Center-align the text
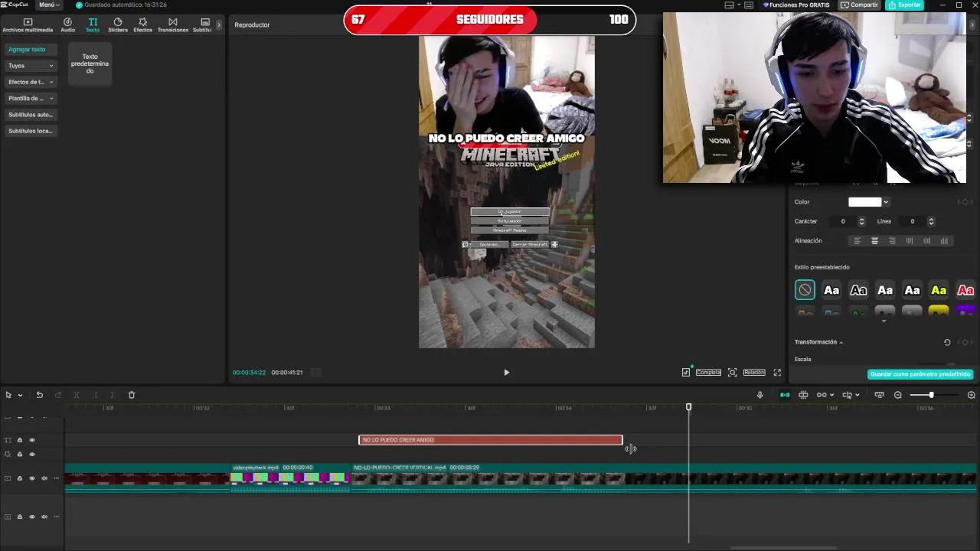Viewport: 980px width, 551px height. tap(874, 241)
